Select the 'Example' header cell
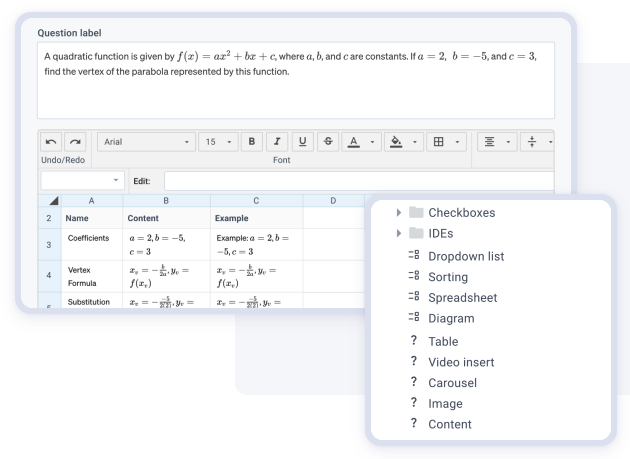Viewport: 630px width, 459px height. tap(257, 218)
